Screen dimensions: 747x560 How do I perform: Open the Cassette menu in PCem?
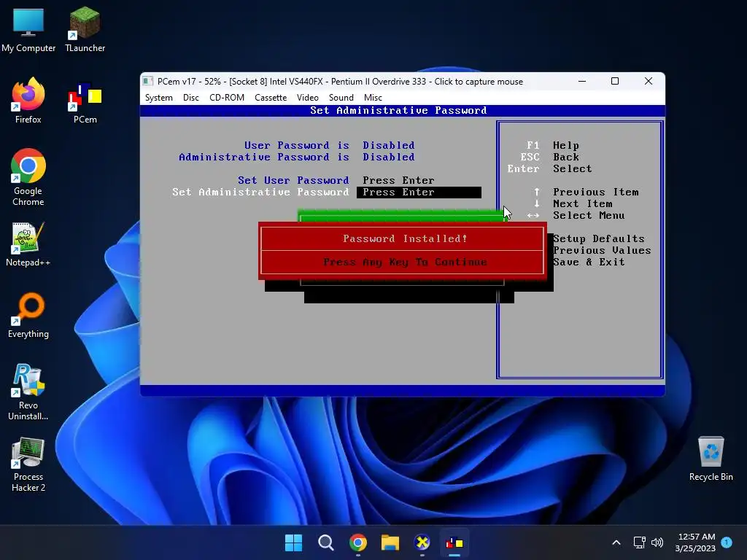coord(271,98)
